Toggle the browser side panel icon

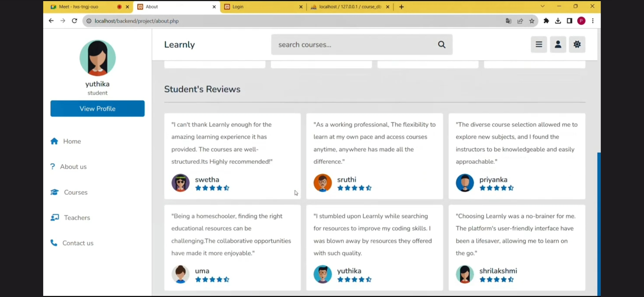[x=569, y=21]
